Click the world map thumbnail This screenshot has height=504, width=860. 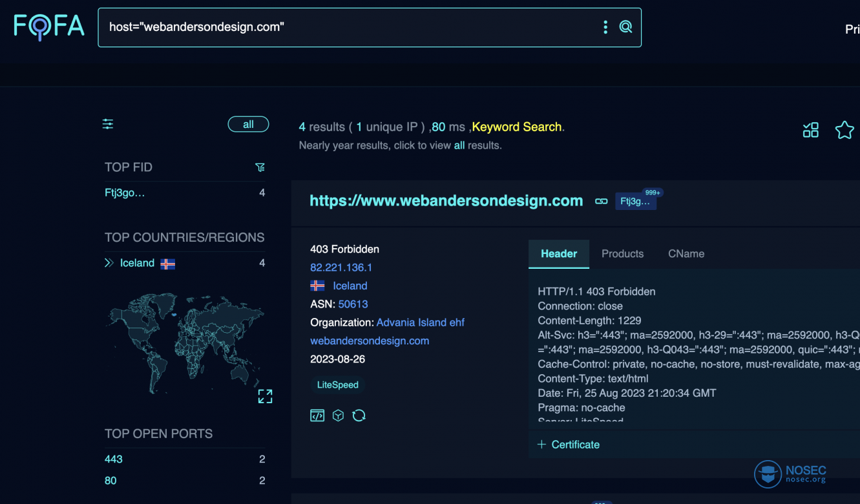[184, 344]
